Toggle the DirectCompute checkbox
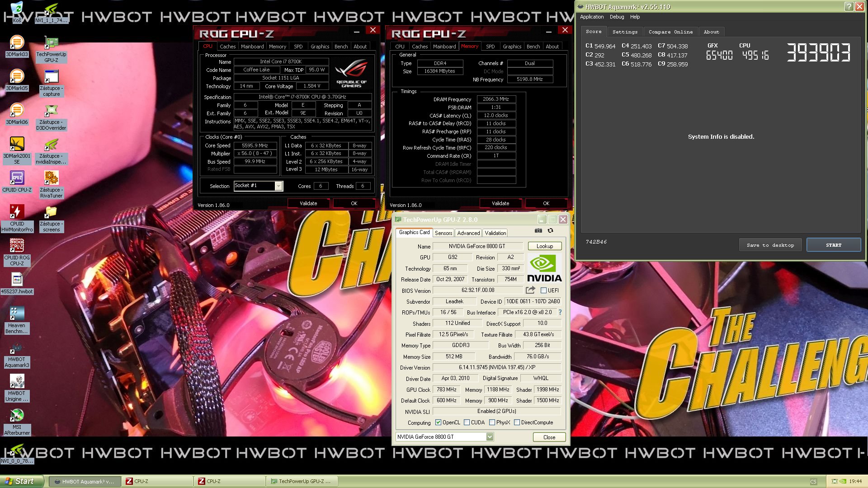Image resolution: width=868 pixels, height=488 pixels. [x=517, y=422]
